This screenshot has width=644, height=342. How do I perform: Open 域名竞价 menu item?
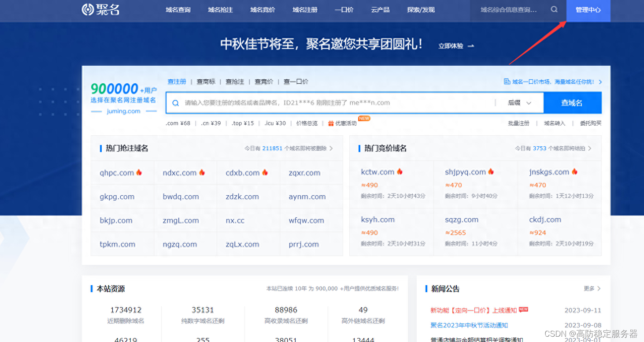point(263,10)
